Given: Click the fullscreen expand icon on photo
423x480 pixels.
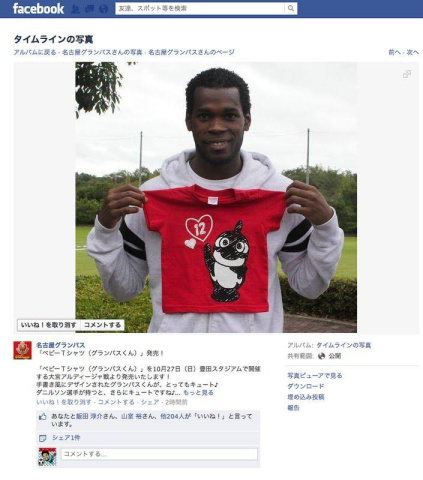Looking at the screenshot, I should (407, 74).
